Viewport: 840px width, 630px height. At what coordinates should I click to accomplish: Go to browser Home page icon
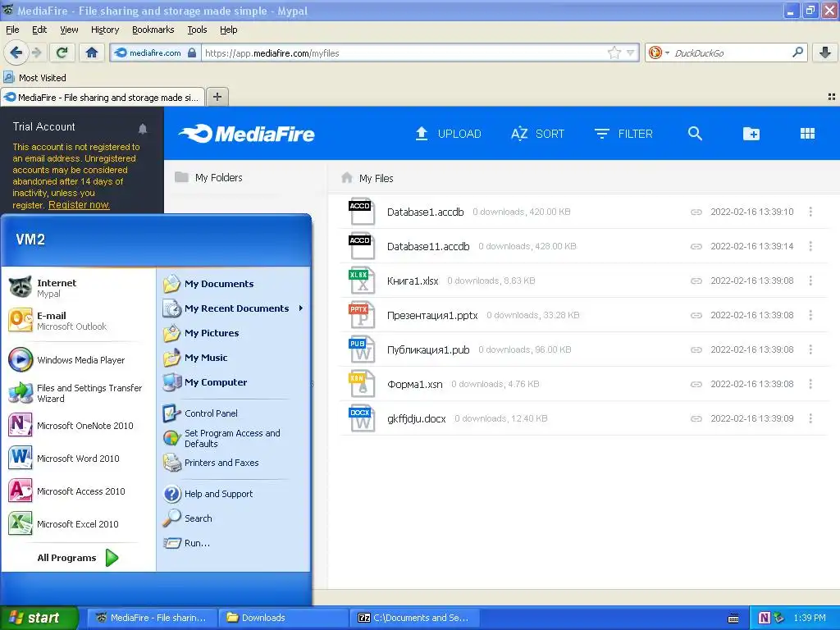coord(92,52)
